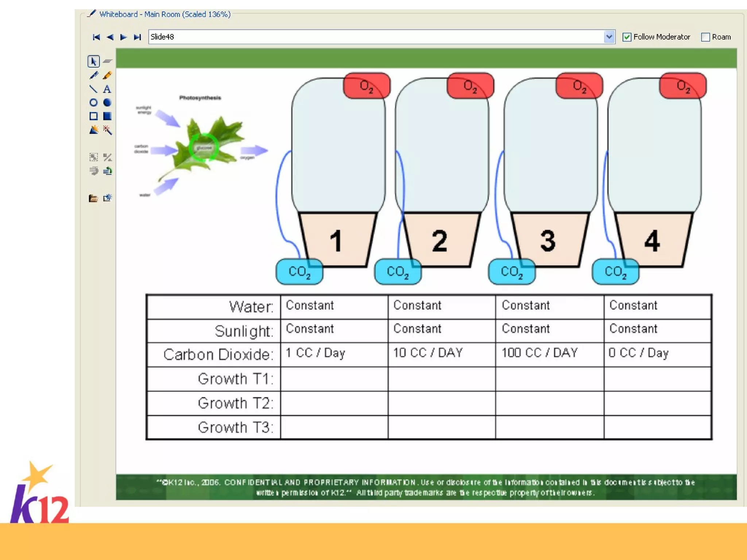Advance to the next slide
This screenshot has width=747, height=560.
point(123,37)
